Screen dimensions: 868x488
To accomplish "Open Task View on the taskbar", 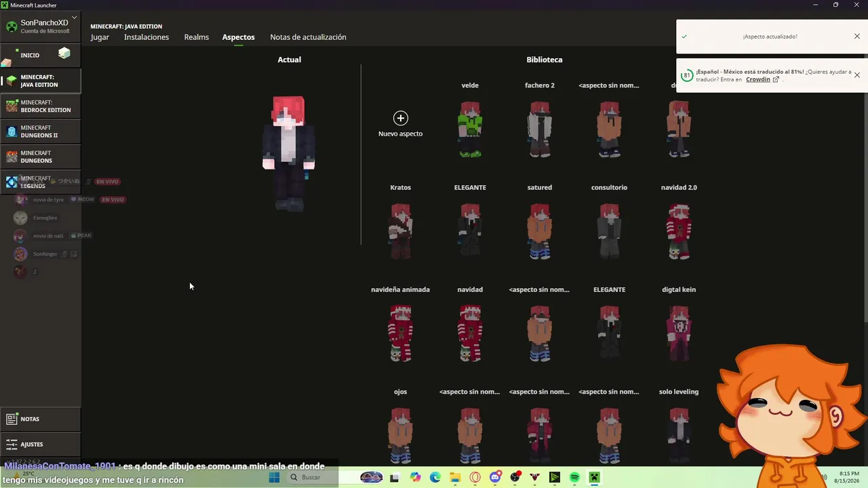I will point(395,477).
